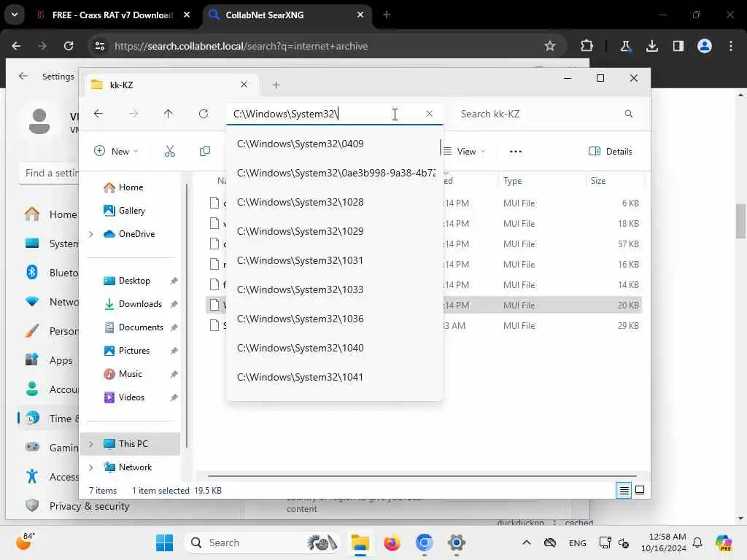The width and height of the screenshot is (747, 560).
Task: Click the File Explorer up arrow
Action: point(169,114)
